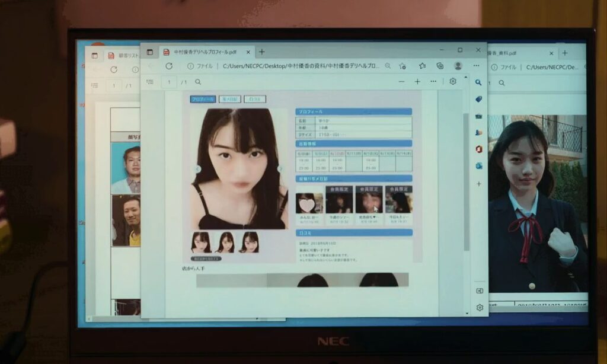Open the Collections icon in toolbar
Screen dimensions: 607x364
coord(439,66)
